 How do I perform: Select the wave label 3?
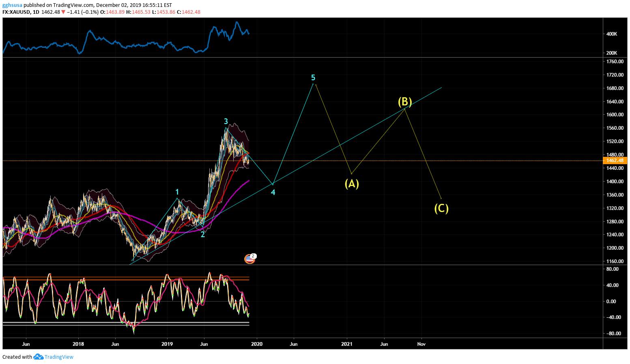pyautogui.click(x=226, y=121)
